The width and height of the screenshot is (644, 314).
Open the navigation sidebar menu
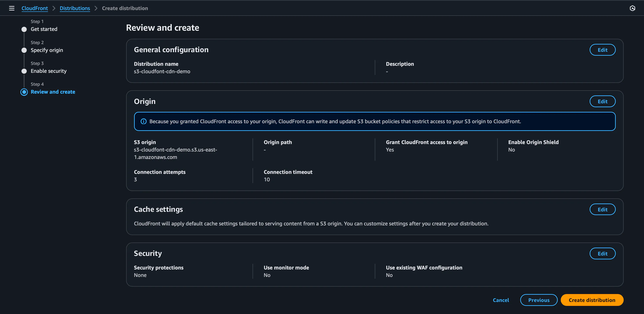12,8
